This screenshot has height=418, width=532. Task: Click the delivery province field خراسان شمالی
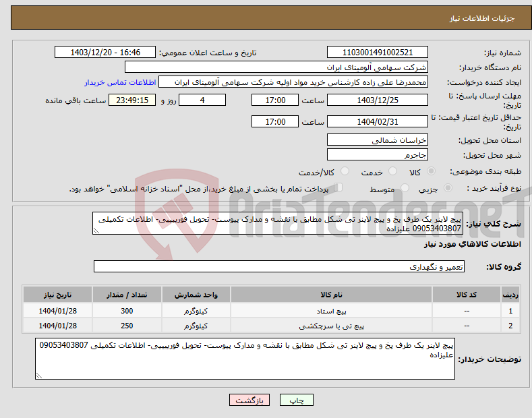(x=378, y=140)
